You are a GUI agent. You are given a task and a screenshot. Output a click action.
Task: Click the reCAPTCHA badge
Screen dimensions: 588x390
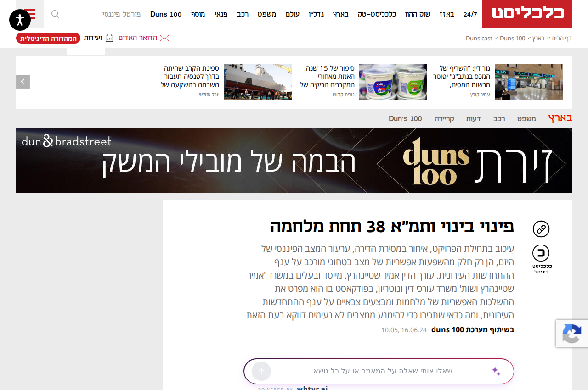[x=572, y=334]
